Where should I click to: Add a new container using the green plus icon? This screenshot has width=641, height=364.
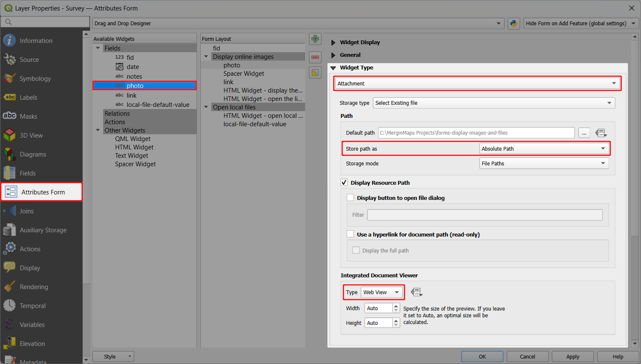click(x=315, y=38)
